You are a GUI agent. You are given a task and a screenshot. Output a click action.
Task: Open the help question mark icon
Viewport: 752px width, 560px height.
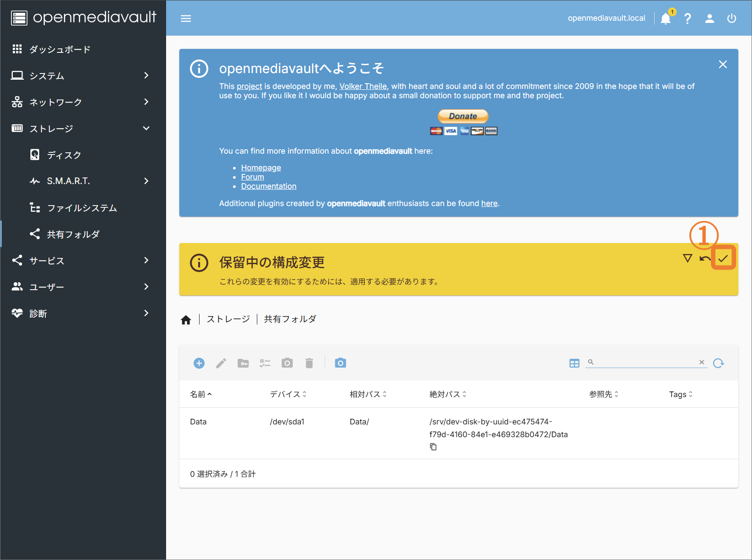[687, 18]
